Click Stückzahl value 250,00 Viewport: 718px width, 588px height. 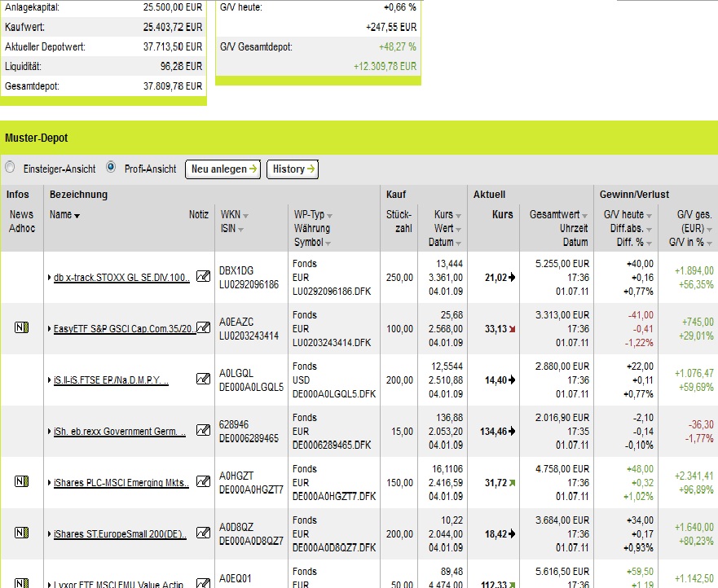[x=399, y=277]
